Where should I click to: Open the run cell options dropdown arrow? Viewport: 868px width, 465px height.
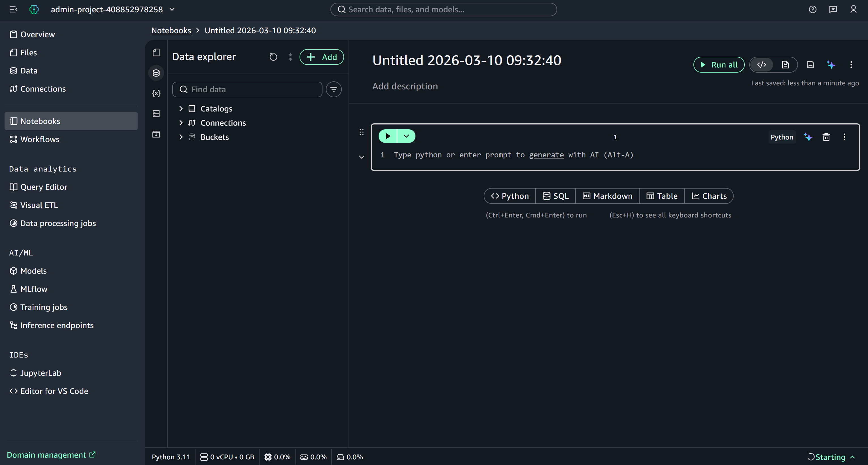tap(406, 136)
